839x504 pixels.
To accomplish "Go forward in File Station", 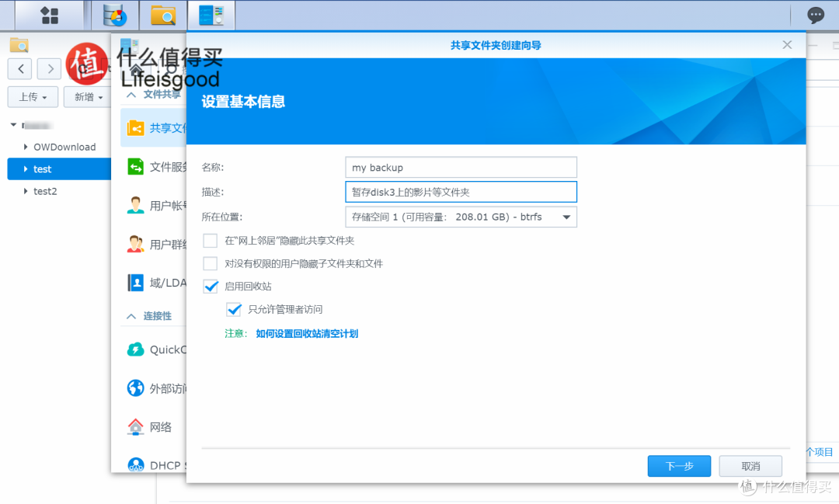I will coord(50,68).
